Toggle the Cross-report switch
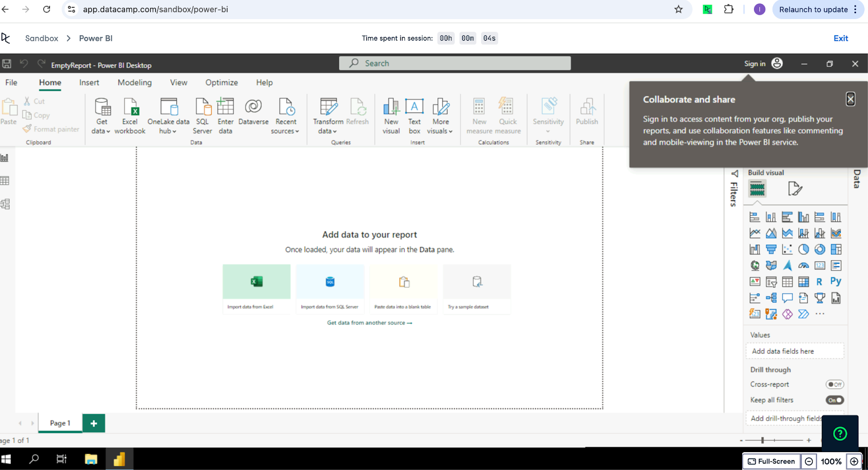The width and height of the screenshot is (868, 470). point(835,384)
